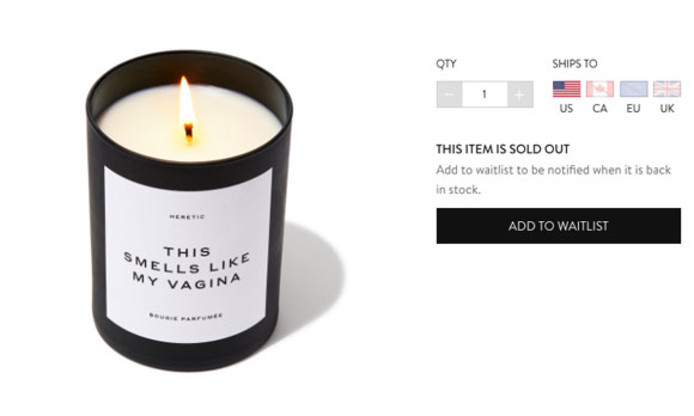Image resolution: width=694 pixels, height=416 pixels.
Task: Click the HERETIC brand text on label
Action: click(187, 217)
